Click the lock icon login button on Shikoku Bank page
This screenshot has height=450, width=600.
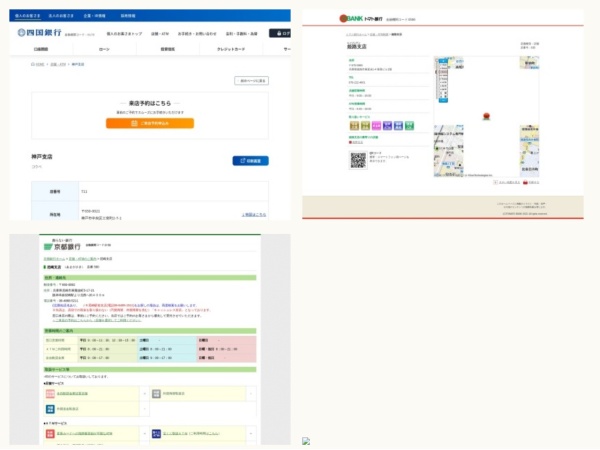point(280,33)
